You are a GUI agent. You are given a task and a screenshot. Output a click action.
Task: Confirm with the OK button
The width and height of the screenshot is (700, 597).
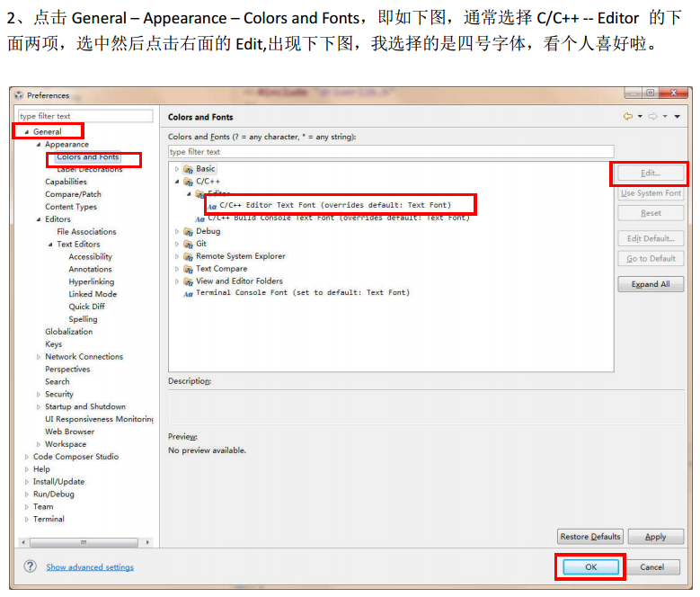[591, 567]
